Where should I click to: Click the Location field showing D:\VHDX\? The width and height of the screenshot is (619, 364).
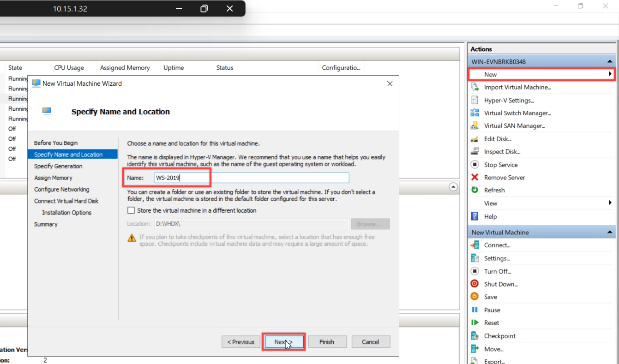tap(252, 224)
